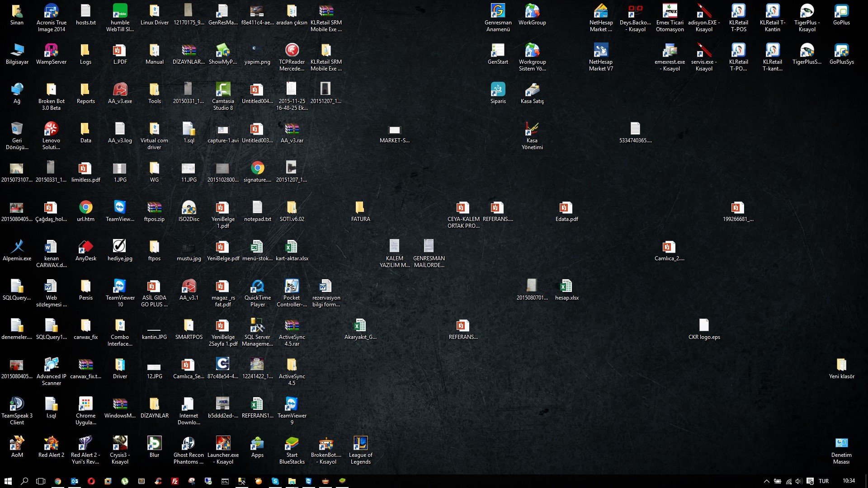Open the Broken Bot 3.0 Beta folder
Screen dimensions: 868x488
[x=51, y=96]
